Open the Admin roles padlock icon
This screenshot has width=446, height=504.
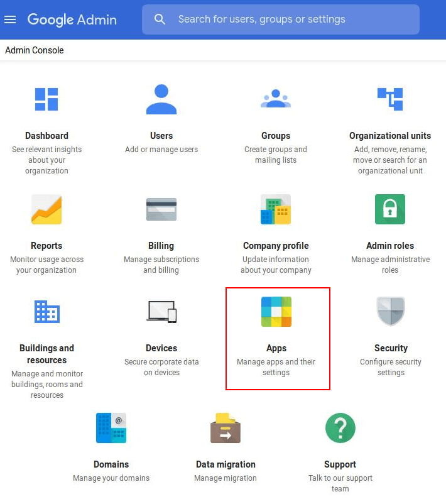click(x=390, y=209)
